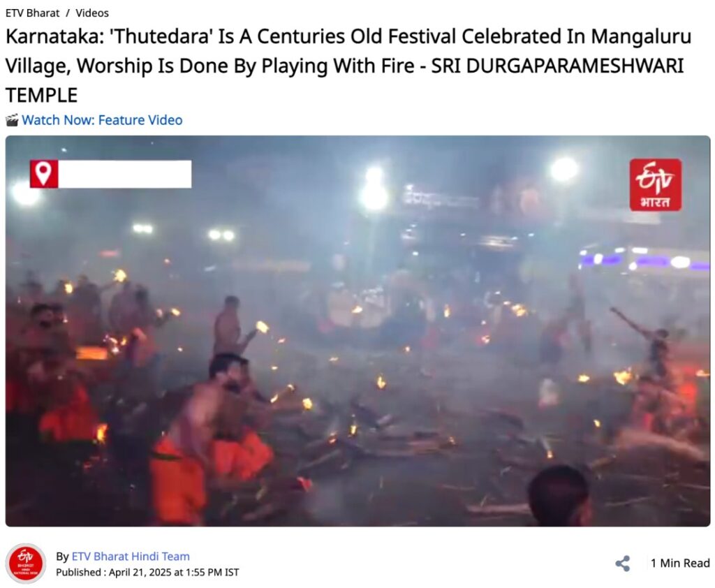Click the white location label box on video
Image resolution: width=715 pixels, height=588 pixels.
124,174
